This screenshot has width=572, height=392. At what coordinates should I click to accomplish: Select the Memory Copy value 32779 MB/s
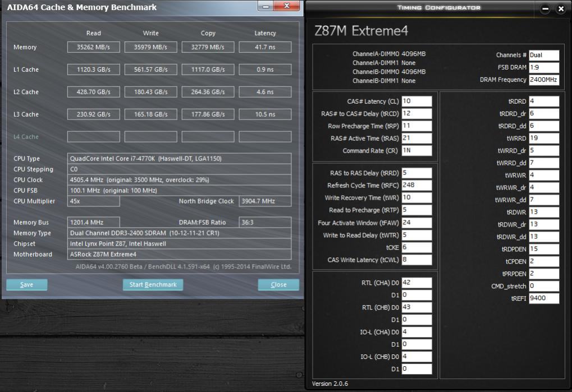click(208, 47)
